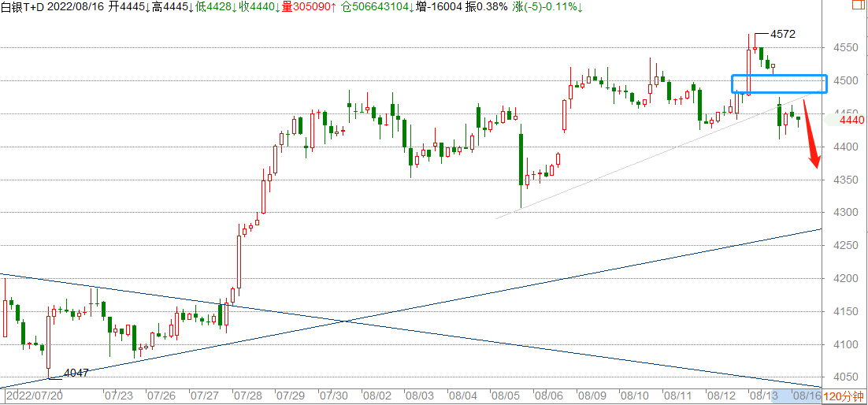Click the 4572 high price label
This screenshot has height=405, width=868.
point(783,34)
